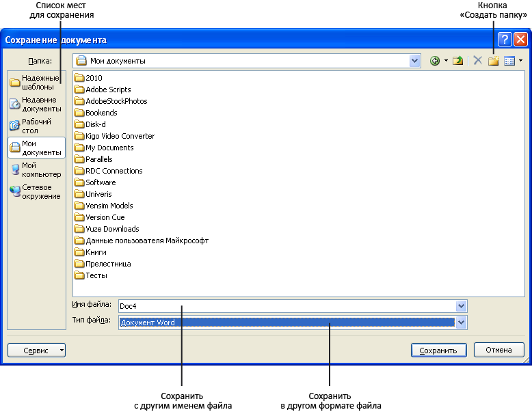
Task: Open Недавние документы place
Action: (x=36, y=104)
